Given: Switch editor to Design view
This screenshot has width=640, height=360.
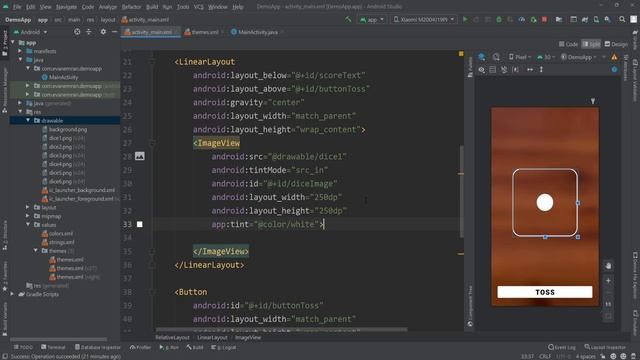Looking at the screenshot, I should pos(616,44).
